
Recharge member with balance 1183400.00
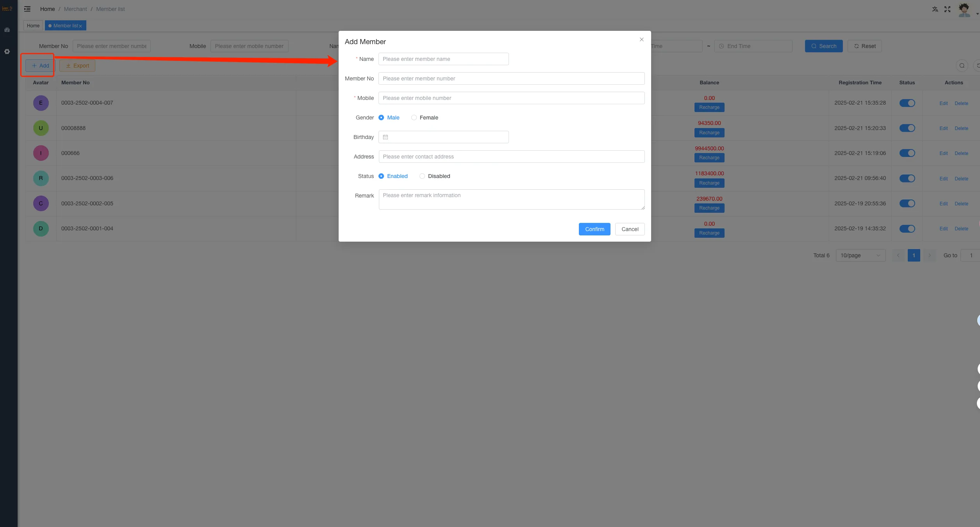coord(709,183)
